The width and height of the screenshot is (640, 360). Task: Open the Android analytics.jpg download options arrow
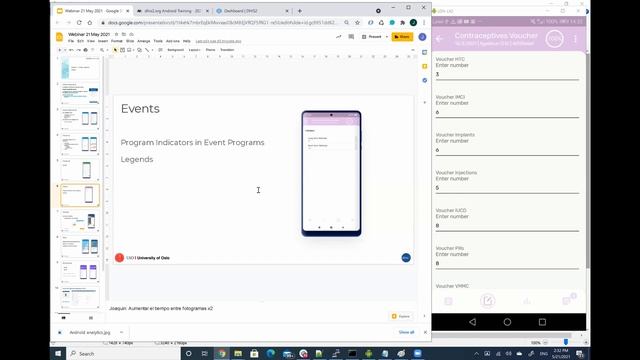121,332
